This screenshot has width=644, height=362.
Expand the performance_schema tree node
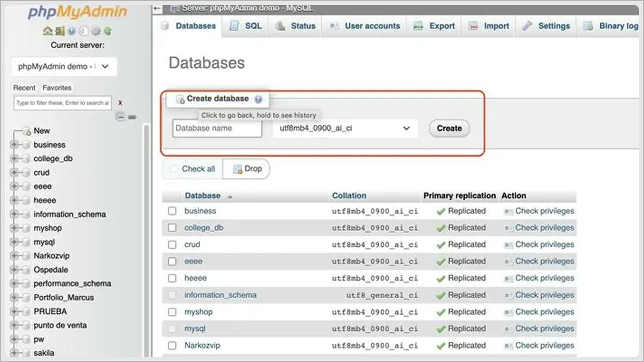[x=14, y=284]
